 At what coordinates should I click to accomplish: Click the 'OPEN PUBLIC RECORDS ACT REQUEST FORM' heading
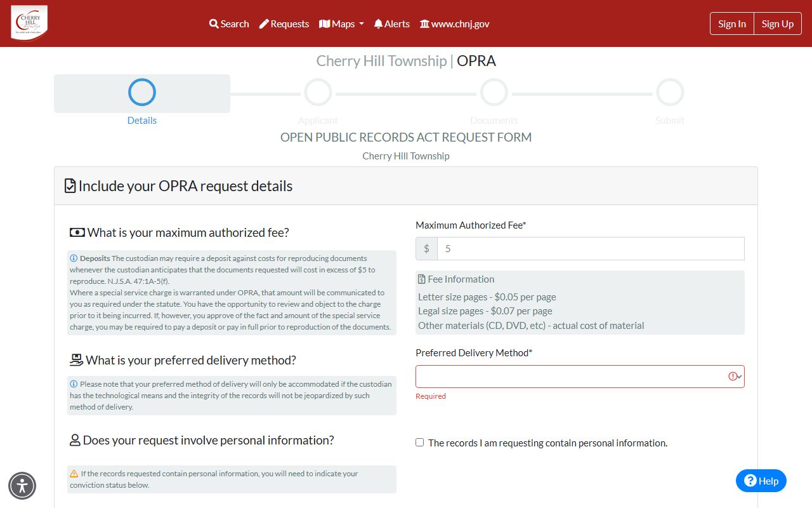coord(406,137)
